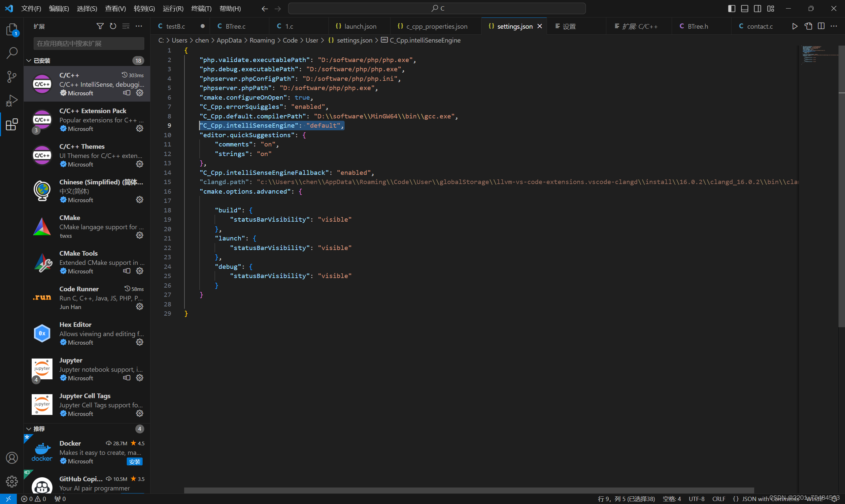Toggle the primary sidebar visibility
This screenshot has width=845, height=504.
pos(731,8)
